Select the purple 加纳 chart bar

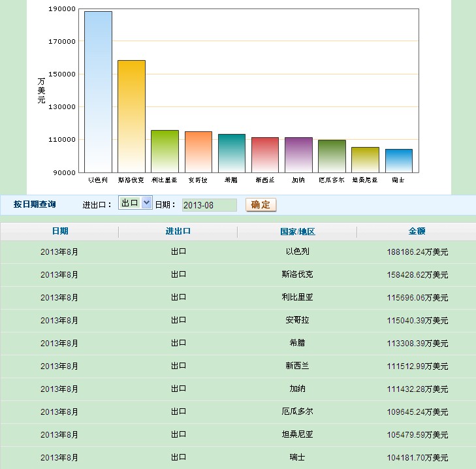coord(298,155)
